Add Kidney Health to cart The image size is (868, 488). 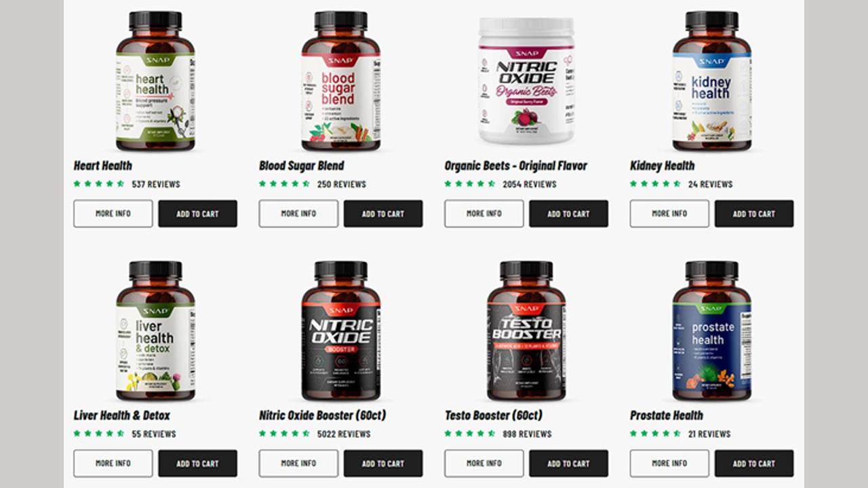[754, 213]
